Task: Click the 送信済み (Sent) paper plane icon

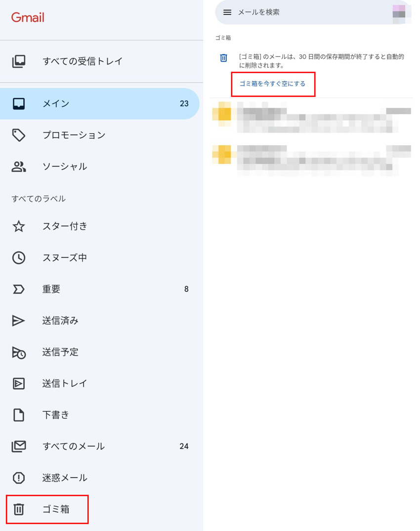Action: coord(19,320)
